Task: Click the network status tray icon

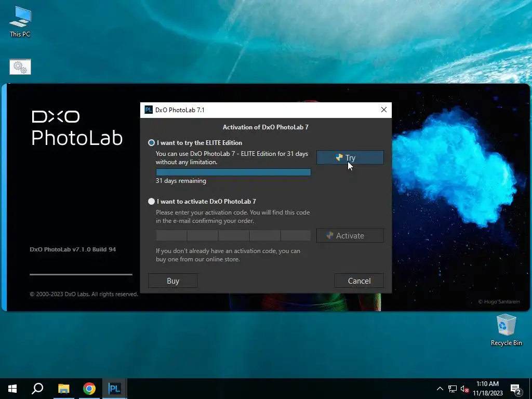Action: coord(453,389)
